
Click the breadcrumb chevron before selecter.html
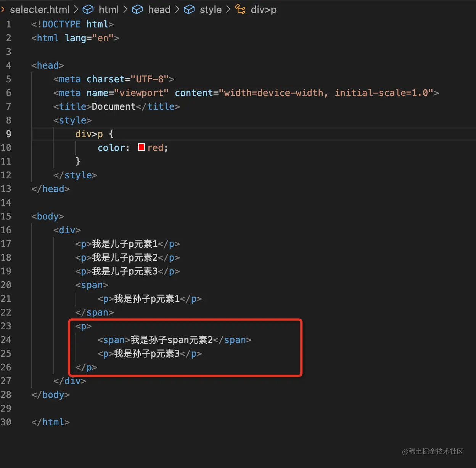coord(3,10)
